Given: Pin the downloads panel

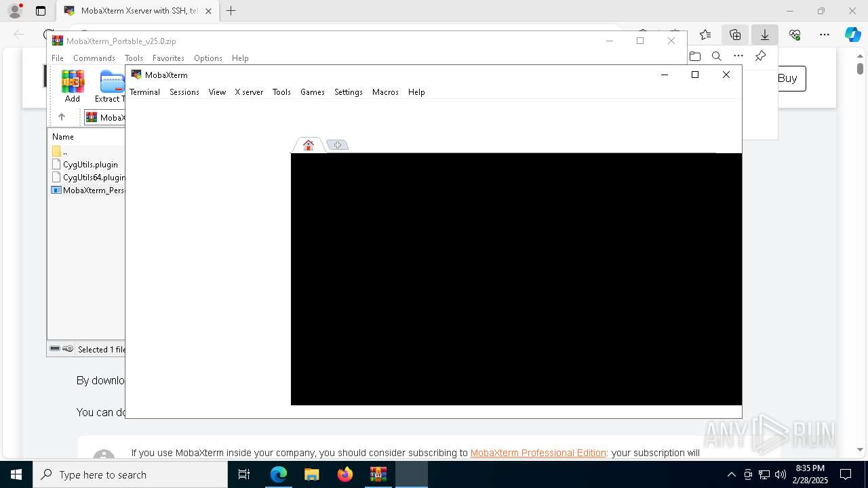Looking at the screenshot, I should click(760, 56).
